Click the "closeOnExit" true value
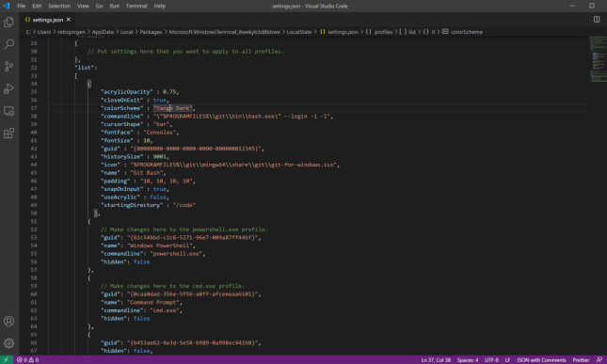The height and width of the screenshot is (364, 607). tap(159, 100)
